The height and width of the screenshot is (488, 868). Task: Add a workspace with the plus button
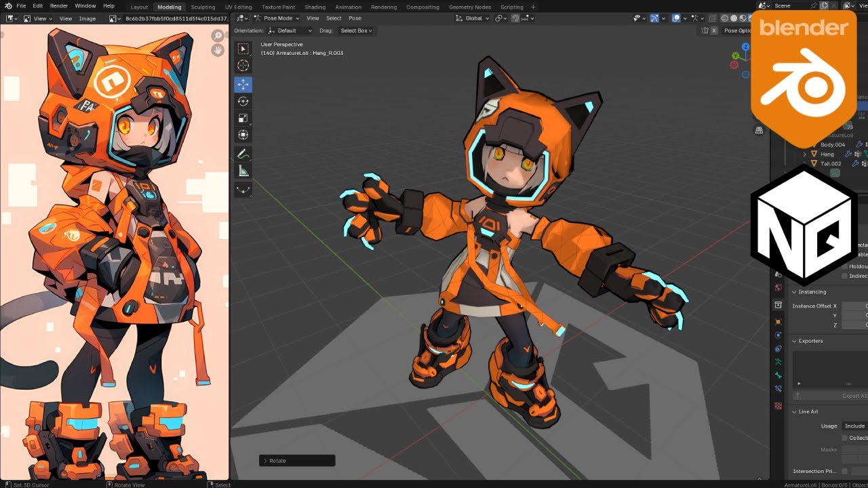tap(533, 7)
